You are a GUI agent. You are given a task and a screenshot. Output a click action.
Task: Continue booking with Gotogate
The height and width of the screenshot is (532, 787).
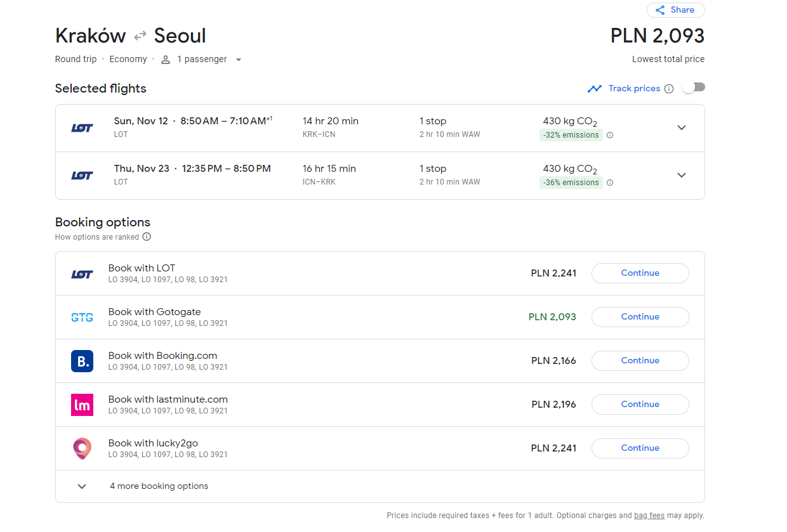640,317
